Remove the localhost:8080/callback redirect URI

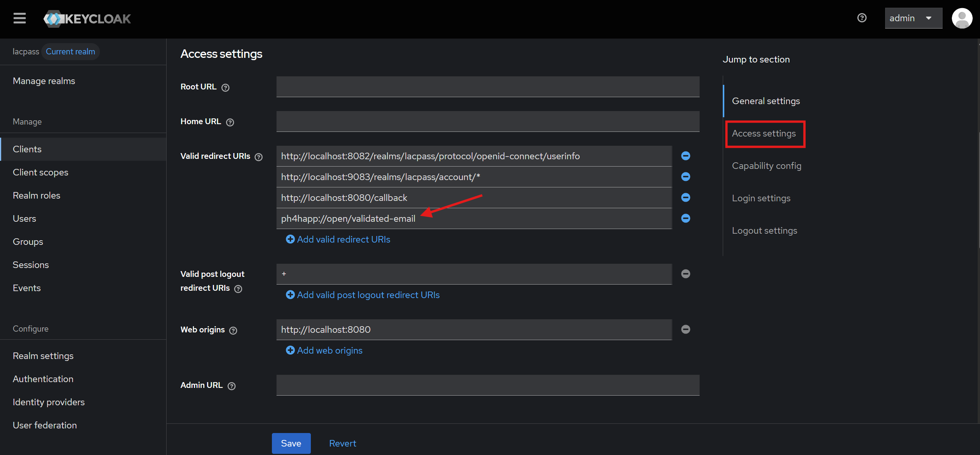[x=686, y=197]
